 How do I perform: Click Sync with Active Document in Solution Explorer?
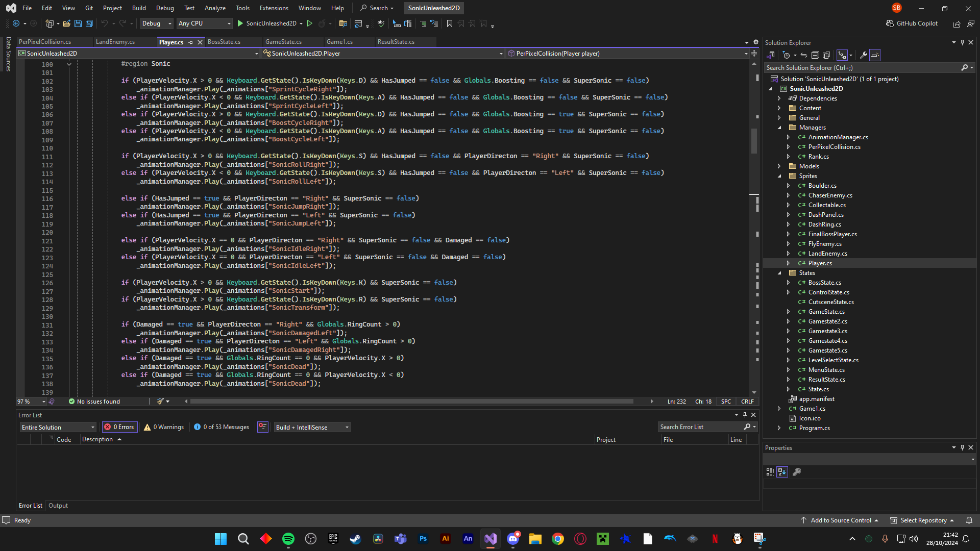pos(803,55)
